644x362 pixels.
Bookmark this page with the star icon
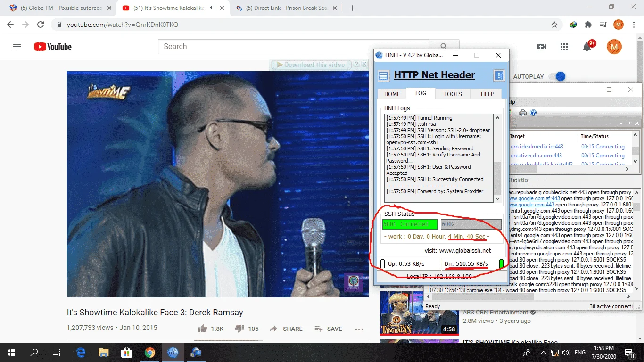(x=554, y=25)
